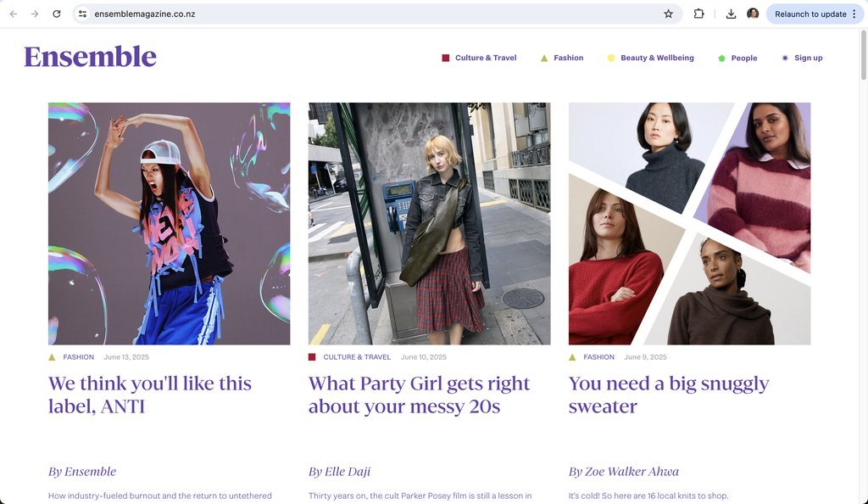Read What Party Girl gets right article

pos(419,395)
